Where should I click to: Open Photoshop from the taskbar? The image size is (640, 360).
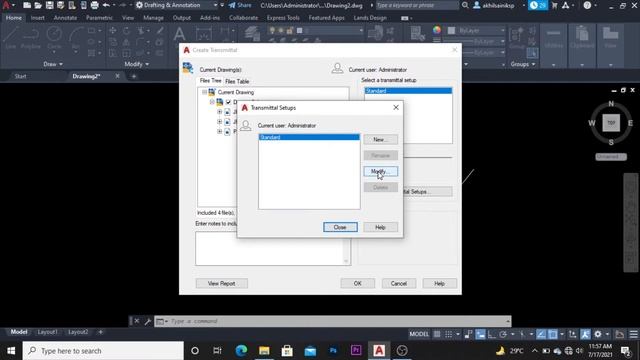pyautogui.click(x=333, y=350)
